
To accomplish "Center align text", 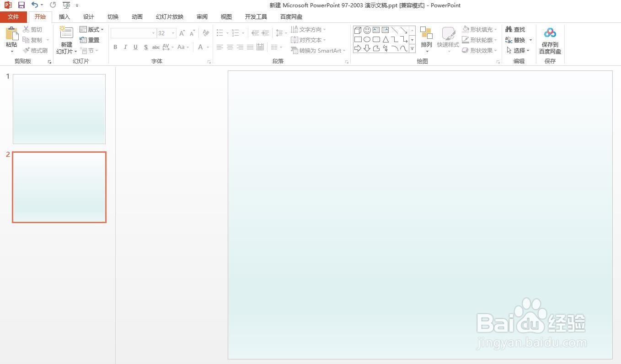I will click(230, 47).
